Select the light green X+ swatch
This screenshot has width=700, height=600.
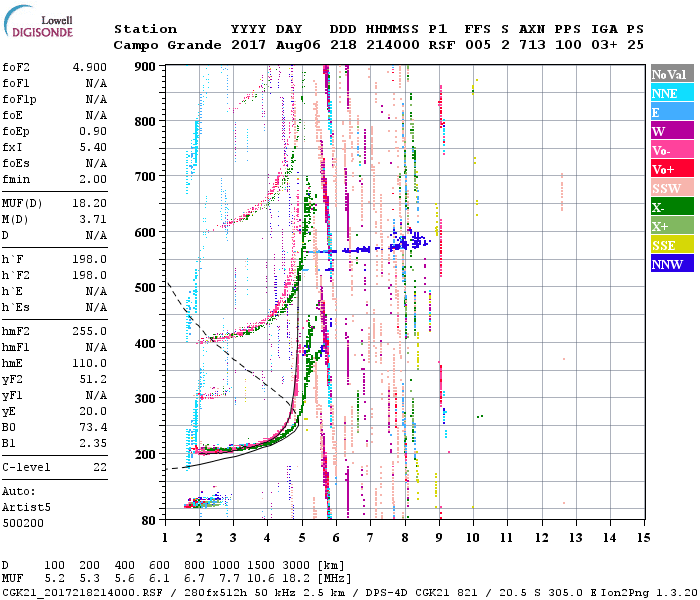point(672,225)
